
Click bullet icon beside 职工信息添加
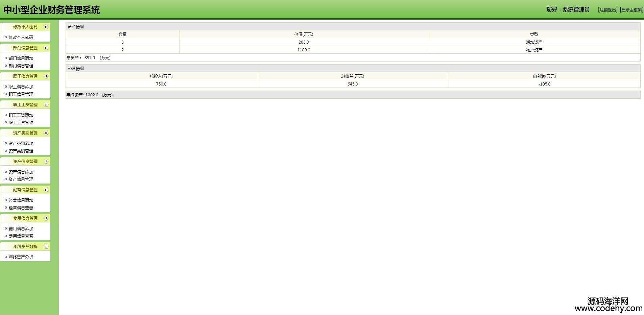(x=6, y=87)
